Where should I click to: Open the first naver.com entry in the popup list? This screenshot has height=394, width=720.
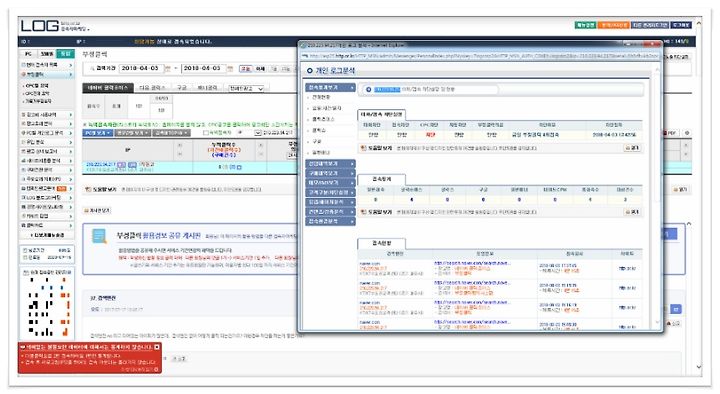click(x=370, y=263)
